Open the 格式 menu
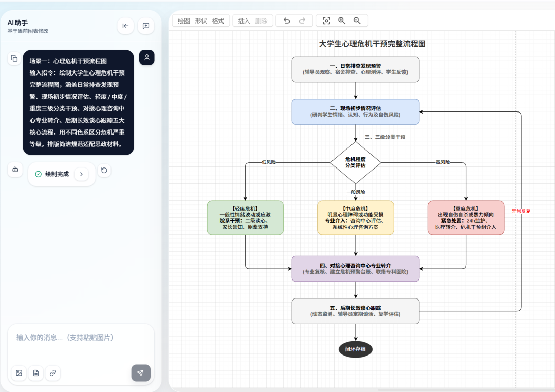The image size is (555, 392). pyautogui.click(x=218, y=21)
